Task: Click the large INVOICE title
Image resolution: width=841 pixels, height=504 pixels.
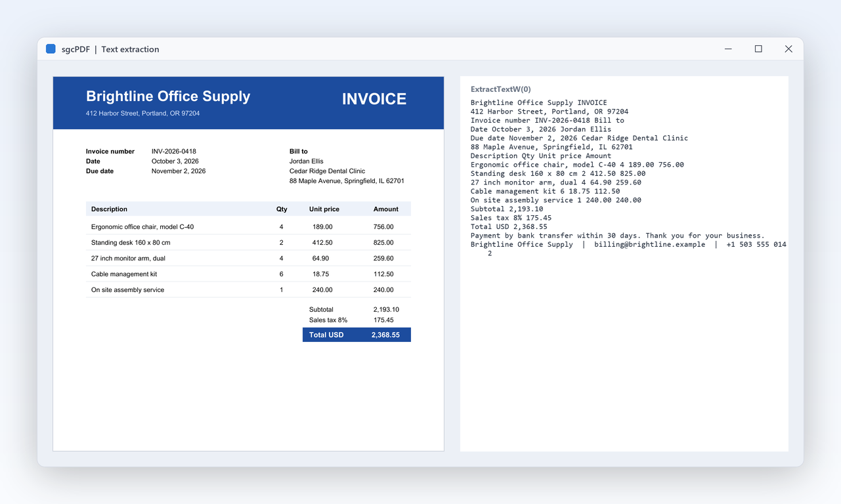Action: point(374,99)
